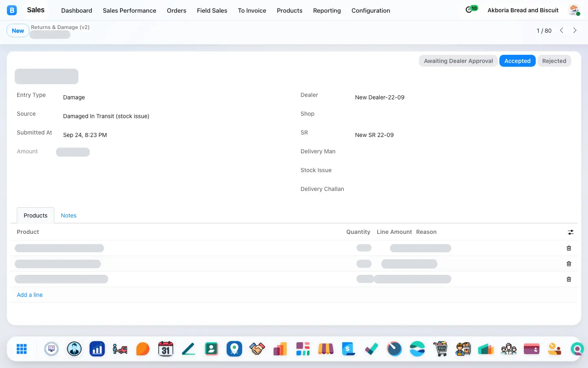The image size is (588, 368).
Task: Switch to the Notes tab
Action: coord(69,215)
